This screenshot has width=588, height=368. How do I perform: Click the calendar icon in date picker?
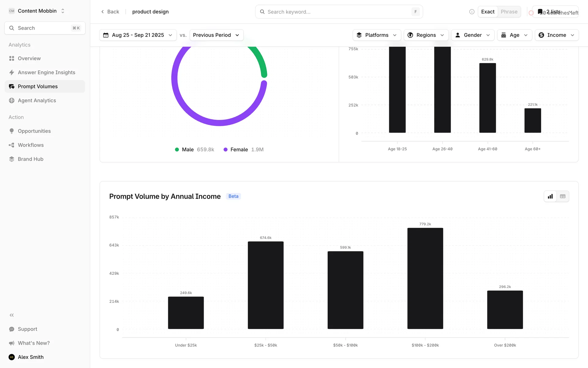(106, 35)
